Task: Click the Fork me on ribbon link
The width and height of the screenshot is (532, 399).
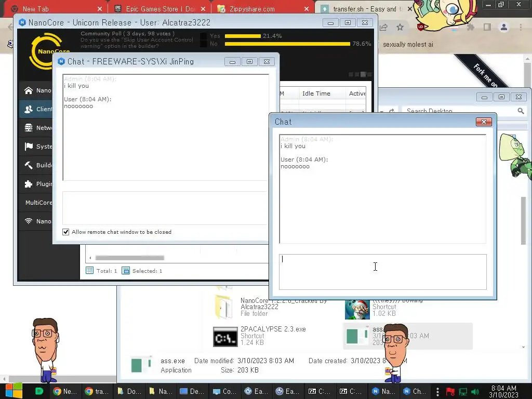Action: [x=485, y=75]
